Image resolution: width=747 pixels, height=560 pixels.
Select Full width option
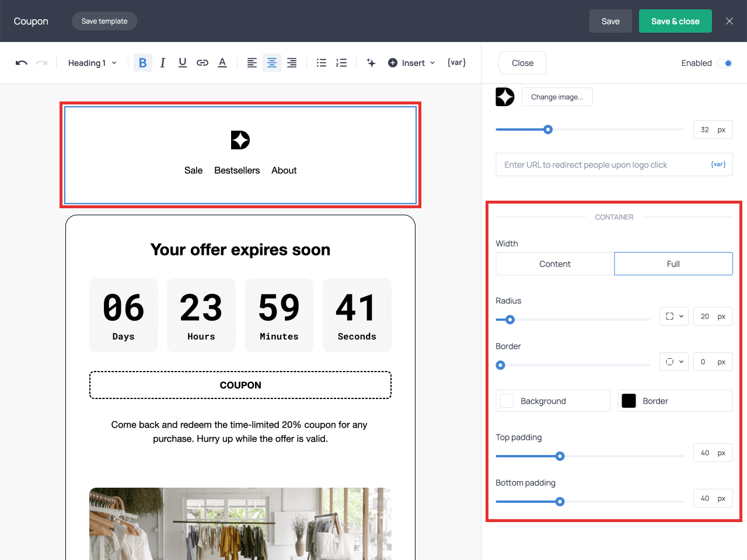673,264
